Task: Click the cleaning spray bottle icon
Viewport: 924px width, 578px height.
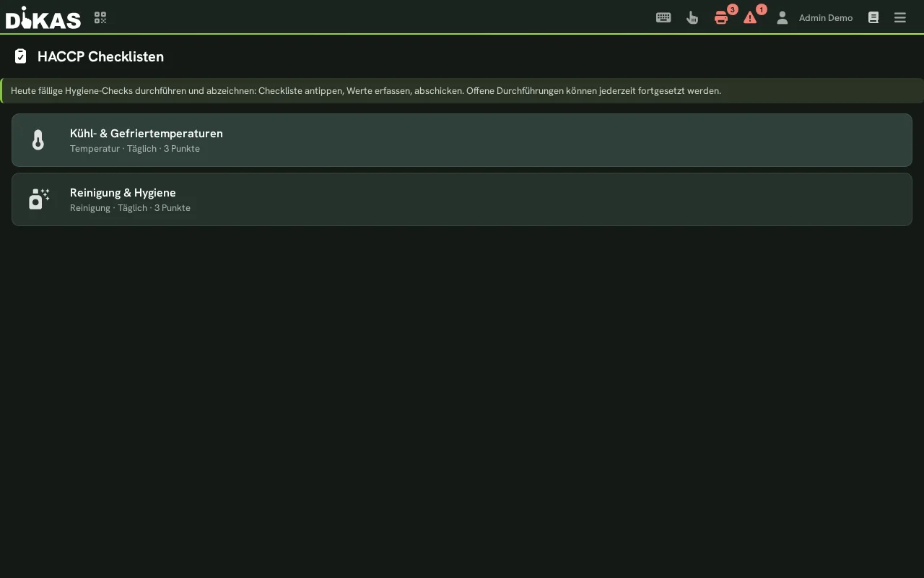Action: coord(39,199)
